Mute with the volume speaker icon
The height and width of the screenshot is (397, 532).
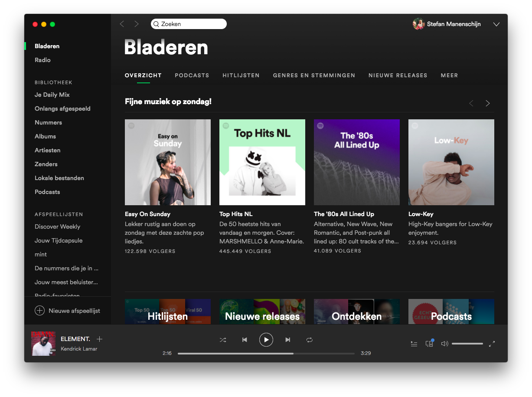tap(444, 344)
